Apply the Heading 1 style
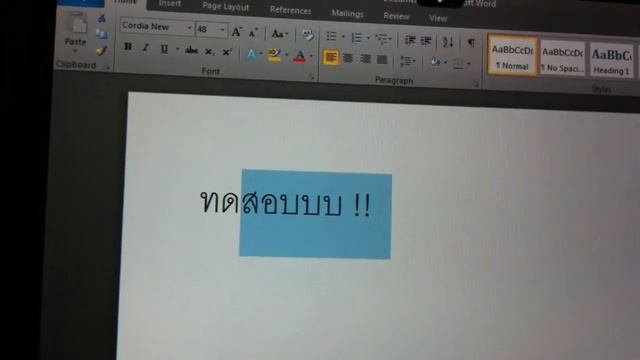Image resolution: width=640 pixels, height=360 pixels. (611, 60)
